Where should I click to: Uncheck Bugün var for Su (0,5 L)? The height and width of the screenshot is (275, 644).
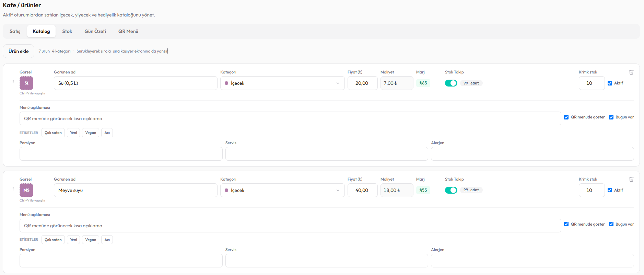point(611,117)
